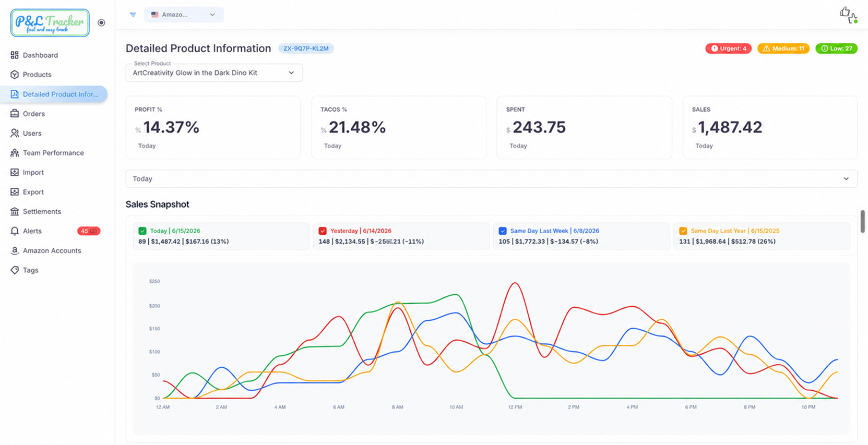Go to Products in sidebar
The height and width of the screenshot is (445, 868).
(37, 75)
